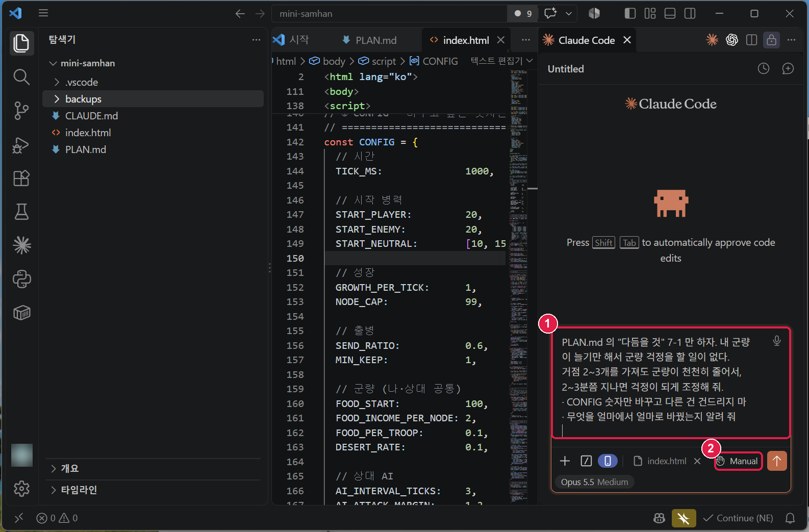This screenshot has height=532, width=809.
Task: Toggle the bottom panel layout
Action: [x=670, y=13]
